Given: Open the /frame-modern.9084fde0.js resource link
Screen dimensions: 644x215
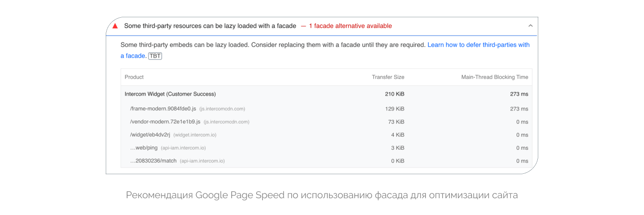Looking at the screenshot, I should pos(163,109).
